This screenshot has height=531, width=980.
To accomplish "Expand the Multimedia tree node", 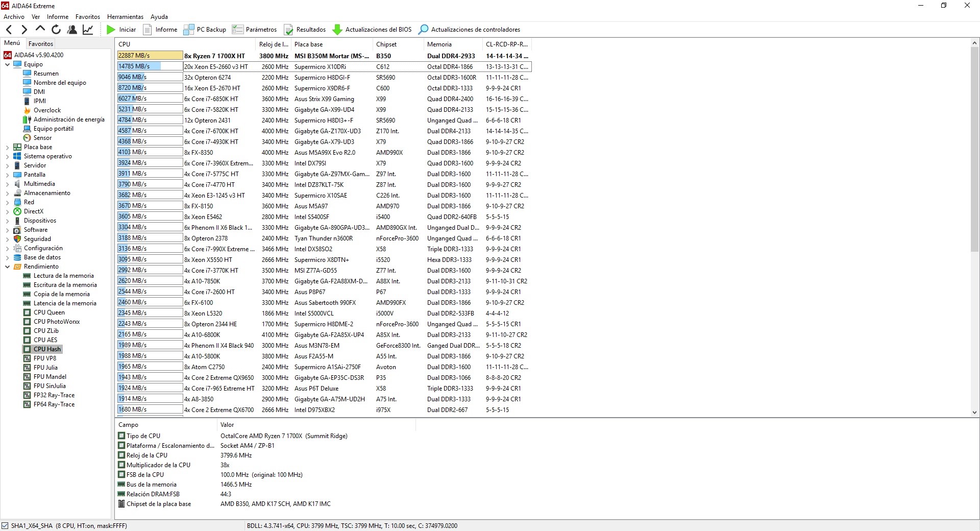I will coord(8,184).
